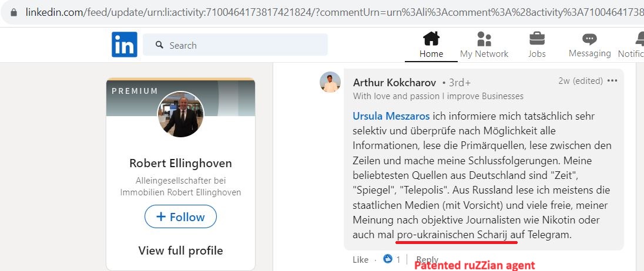Click the browser address bar padlock icon
Viewport: 644px width, 271px height.
(14, 12)
